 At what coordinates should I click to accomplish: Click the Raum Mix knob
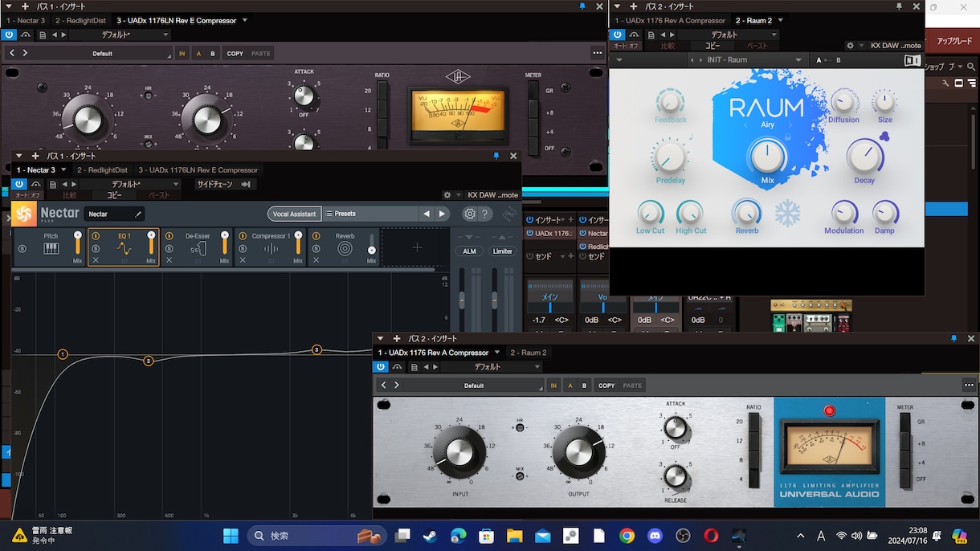click(x=767, y=157)
